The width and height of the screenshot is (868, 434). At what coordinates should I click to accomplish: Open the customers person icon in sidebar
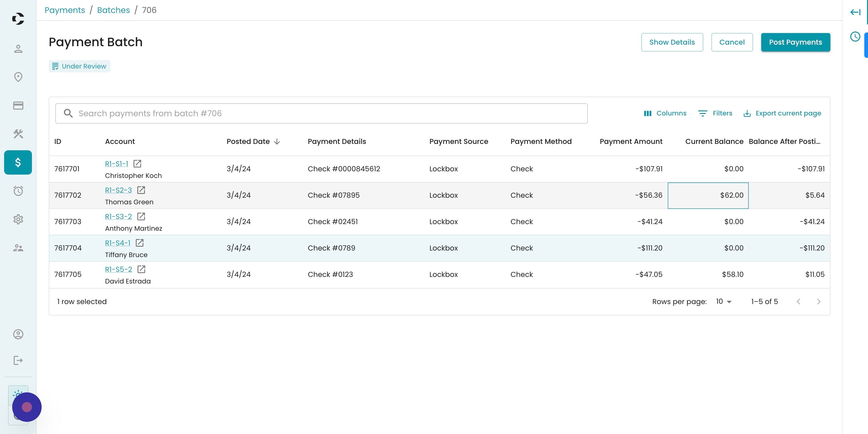click(x=18, y=49)
